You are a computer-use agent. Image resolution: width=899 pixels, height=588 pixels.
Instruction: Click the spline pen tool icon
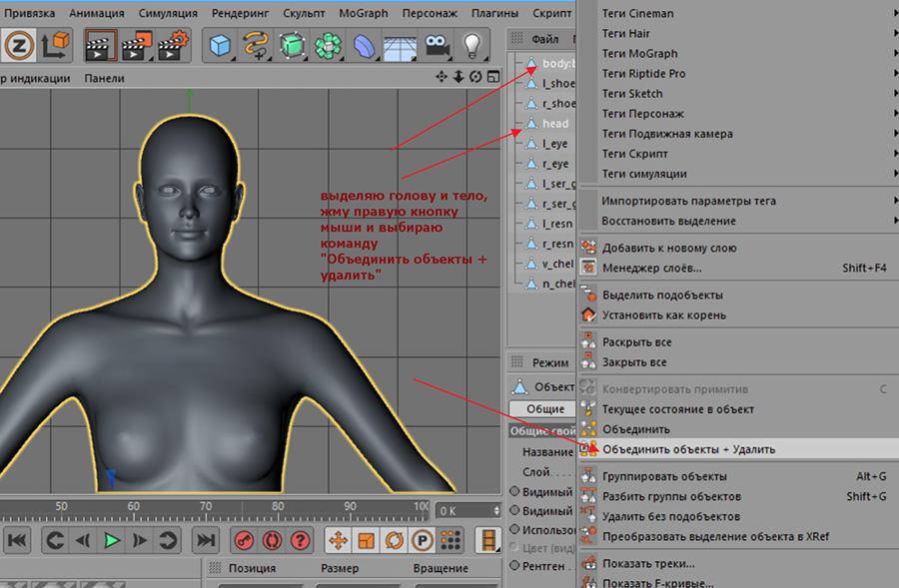pyautogui.click(x=258, y=46)
